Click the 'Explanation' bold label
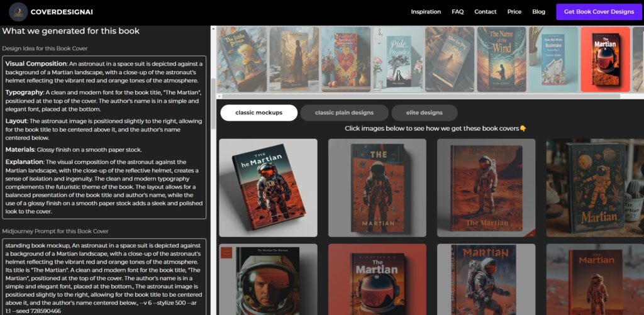Screen dimensions: 644x315 [x=25, y=162]
